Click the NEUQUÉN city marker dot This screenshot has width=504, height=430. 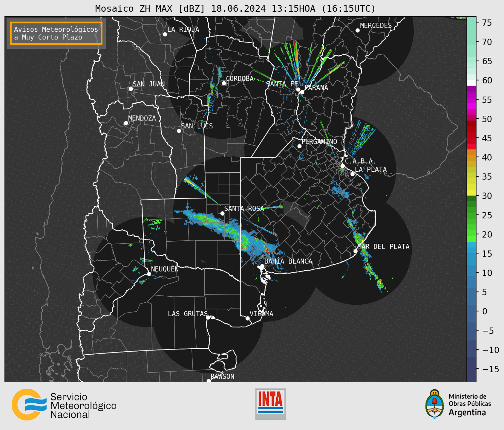149,274
